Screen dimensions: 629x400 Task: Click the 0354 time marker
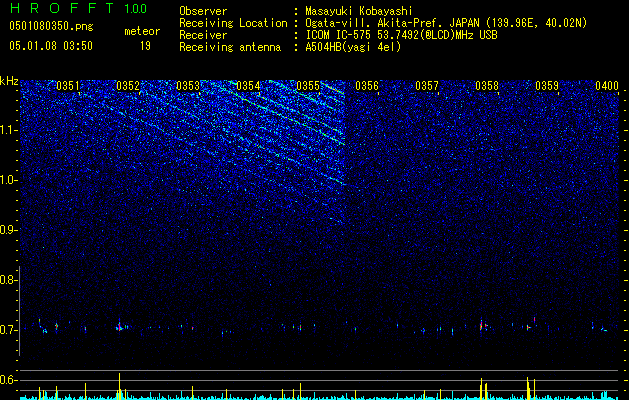click(x=248, y=86)
